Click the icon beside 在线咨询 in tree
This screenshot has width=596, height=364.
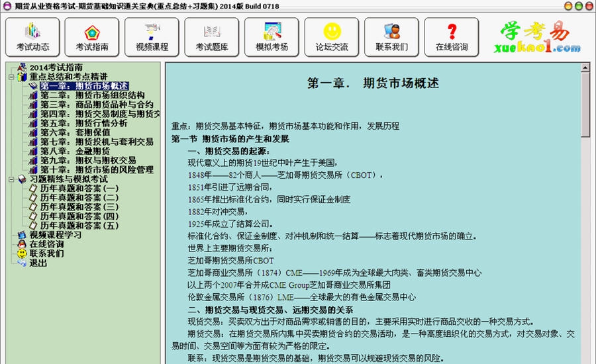(x=22, y=244)
